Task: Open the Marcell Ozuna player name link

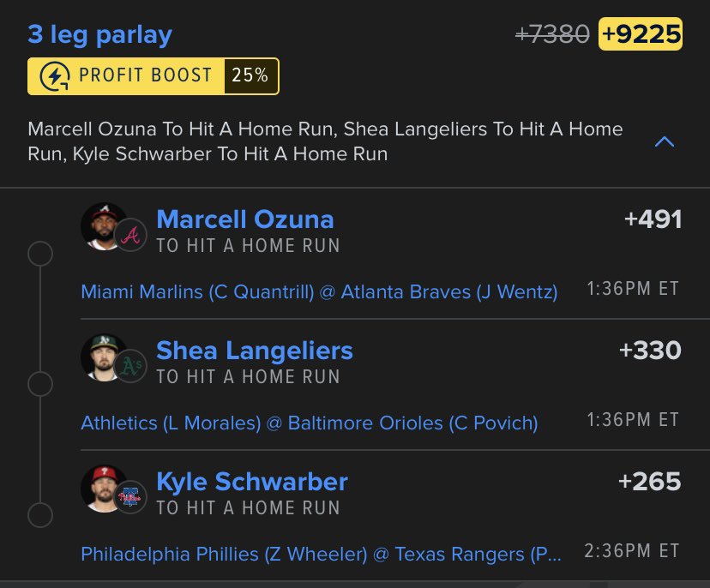Action: pyautogui.click(x=245, y=219)
